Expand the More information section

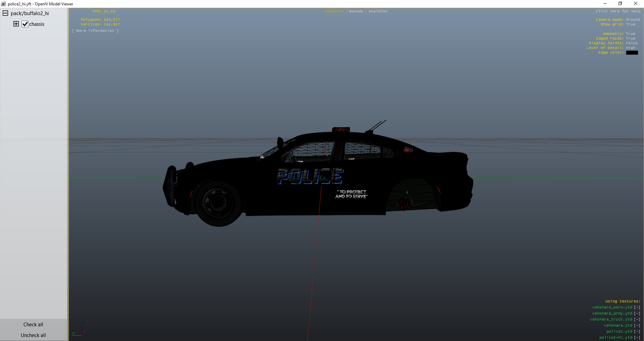coord(95,31)
